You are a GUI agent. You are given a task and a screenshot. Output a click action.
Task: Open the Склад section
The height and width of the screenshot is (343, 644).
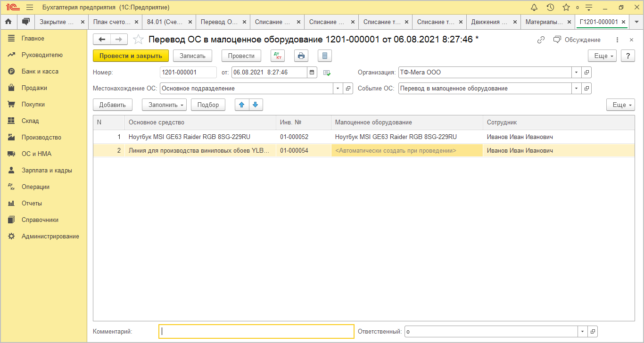(43, 121)
